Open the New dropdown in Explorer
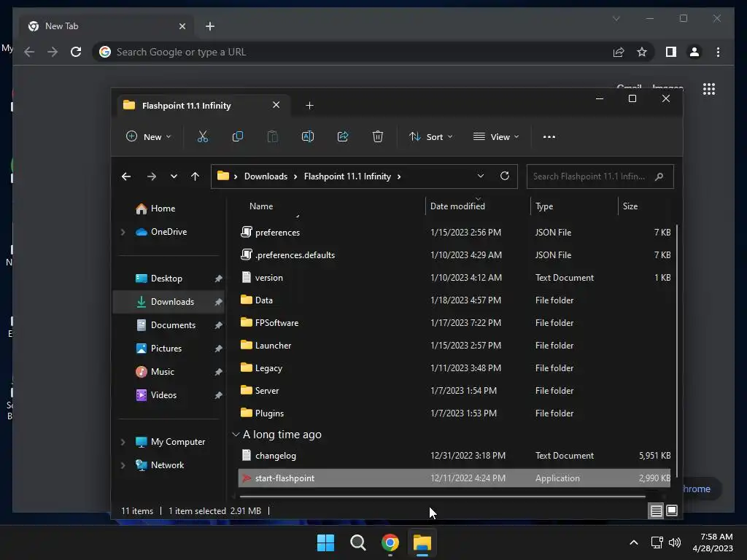 point(148,136)
